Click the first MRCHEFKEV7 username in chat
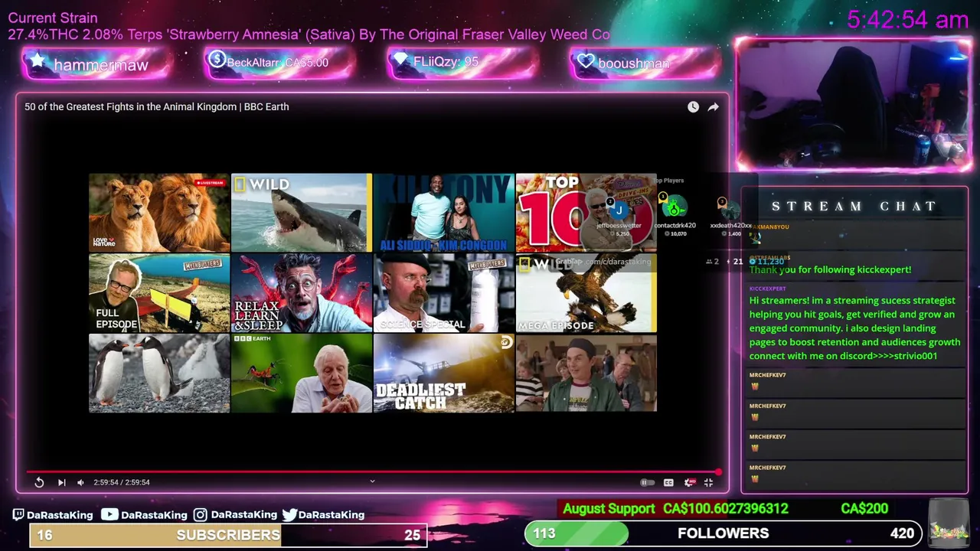This screenshot has width=980, height=551. point(767,375)
